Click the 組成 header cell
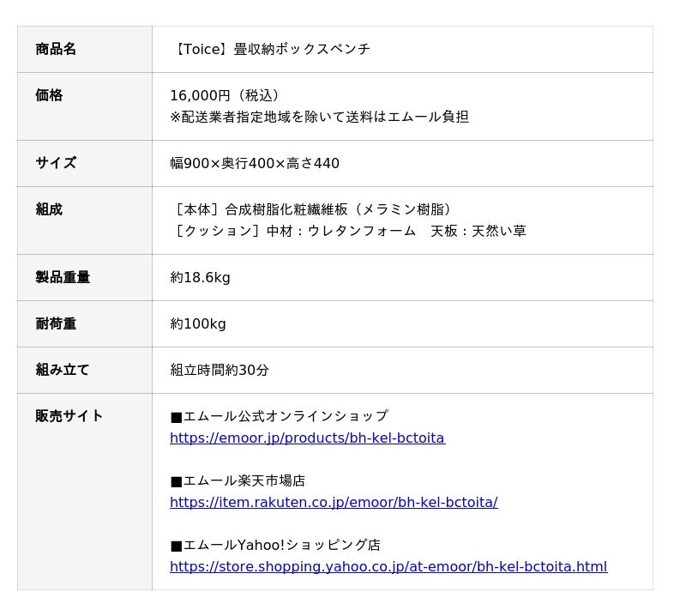Viewport: 686px width, 616px height. click(x=85, y=220)
